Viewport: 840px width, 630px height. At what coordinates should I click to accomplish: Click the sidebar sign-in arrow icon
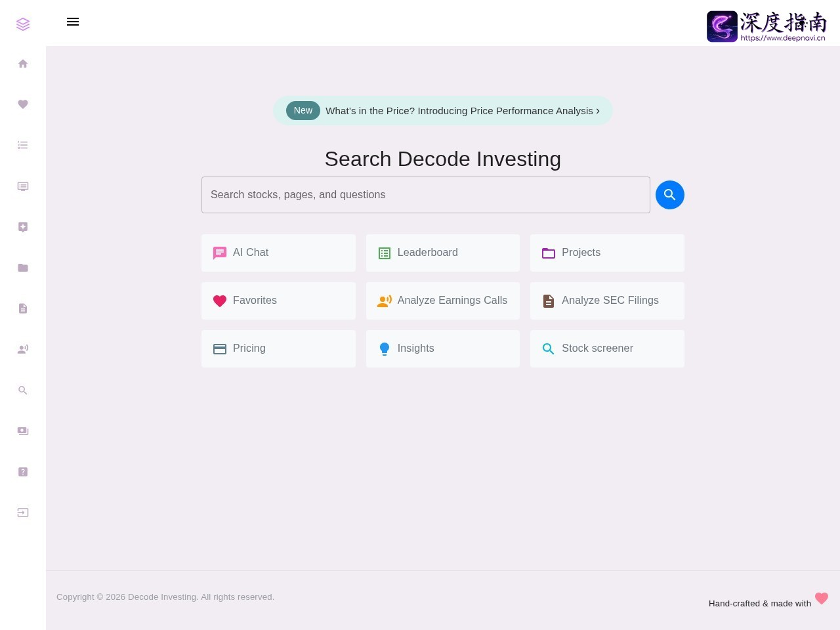tap(23, 513)
